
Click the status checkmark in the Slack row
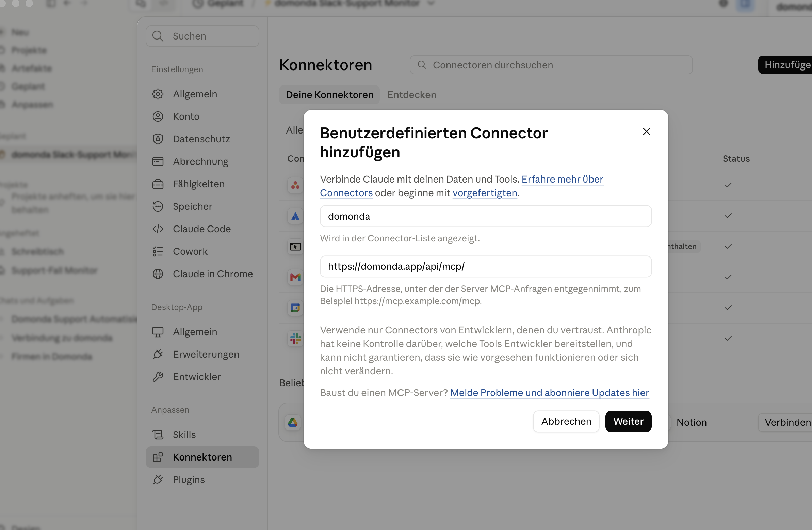(728, 339)
